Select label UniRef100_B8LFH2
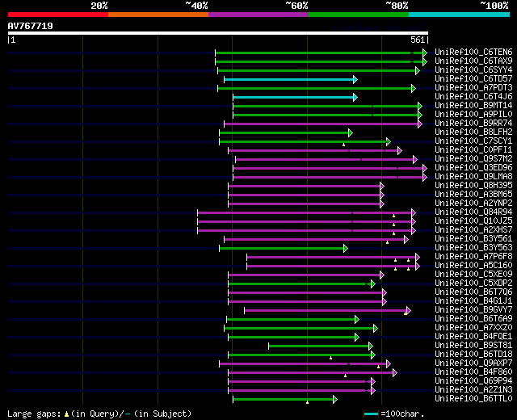Image resolution: width=517 pixels, height=420 pixels. tap(473, 132)
